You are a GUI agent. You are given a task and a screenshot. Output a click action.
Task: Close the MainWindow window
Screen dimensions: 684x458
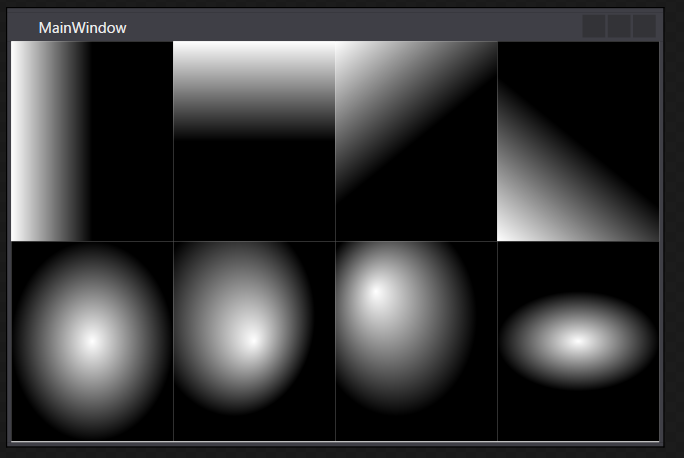click(644, 26)
